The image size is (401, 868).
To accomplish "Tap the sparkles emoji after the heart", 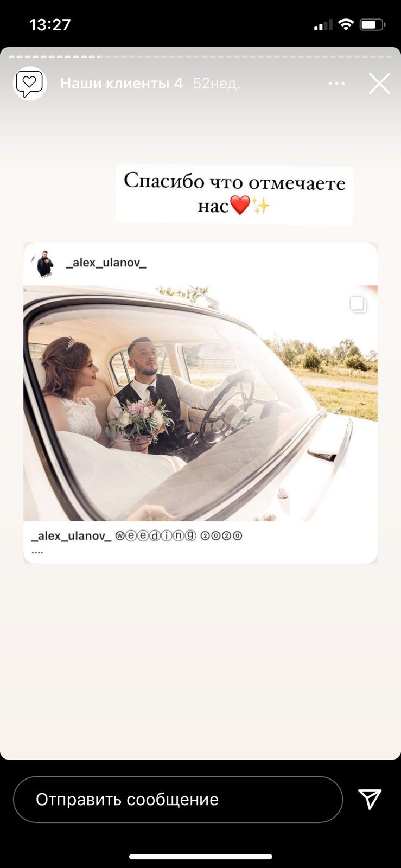I will [260, 206].
